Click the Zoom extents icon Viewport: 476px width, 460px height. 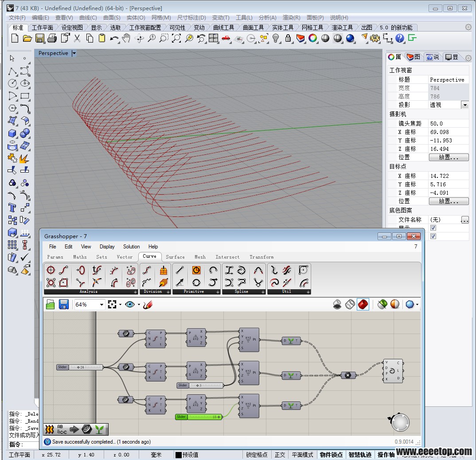[x=176, y=39]
